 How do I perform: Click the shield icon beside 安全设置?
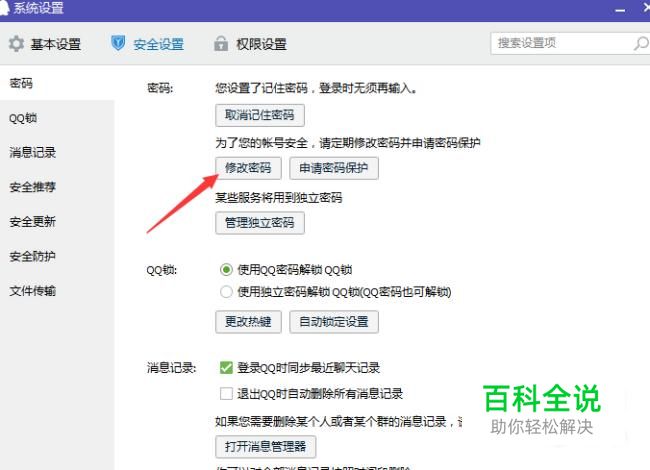coord(118,43)
